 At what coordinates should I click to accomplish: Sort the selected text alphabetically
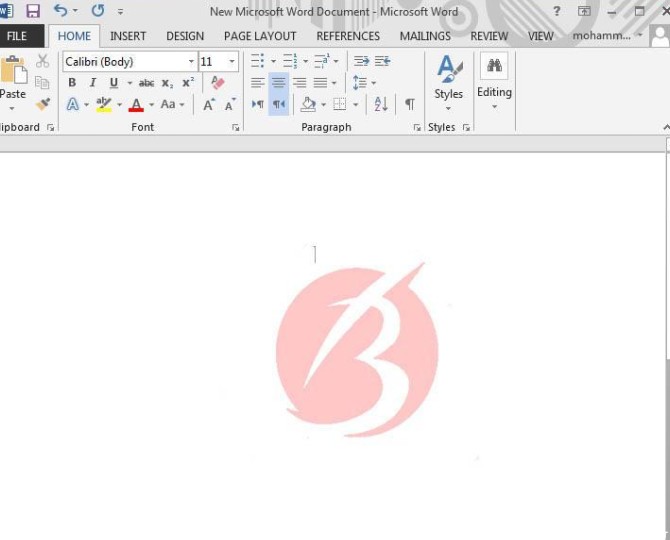coord(381,104)
